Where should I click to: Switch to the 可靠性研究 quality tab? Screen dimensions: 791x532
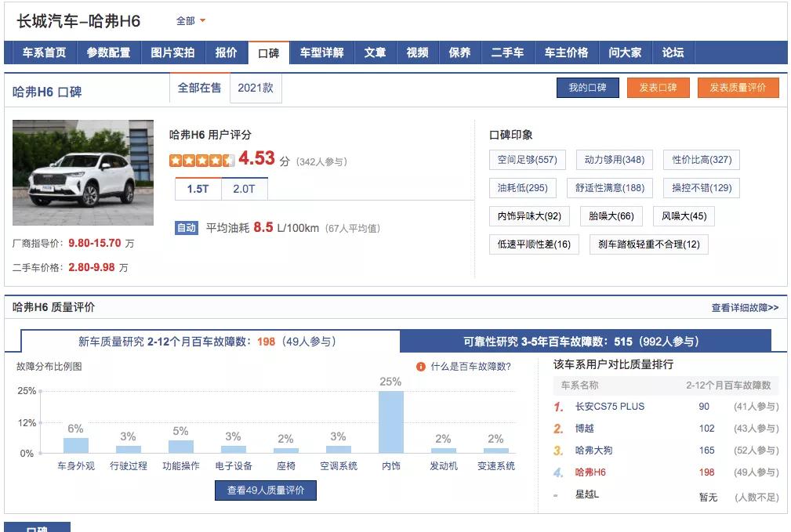(x=583, y=340)
